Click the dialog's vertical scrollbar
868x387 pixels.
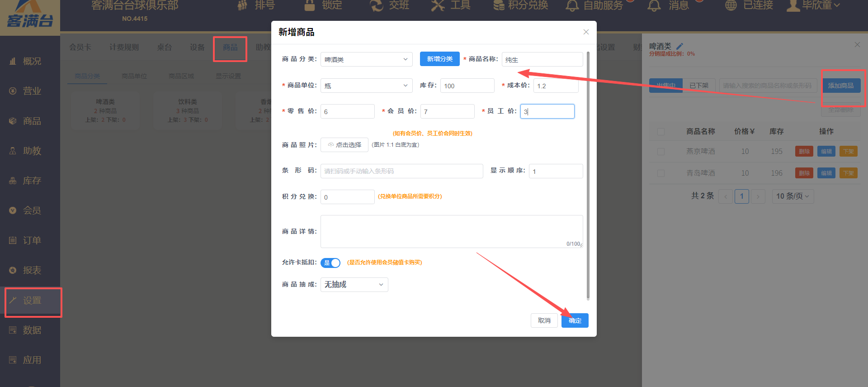point(588,176)
